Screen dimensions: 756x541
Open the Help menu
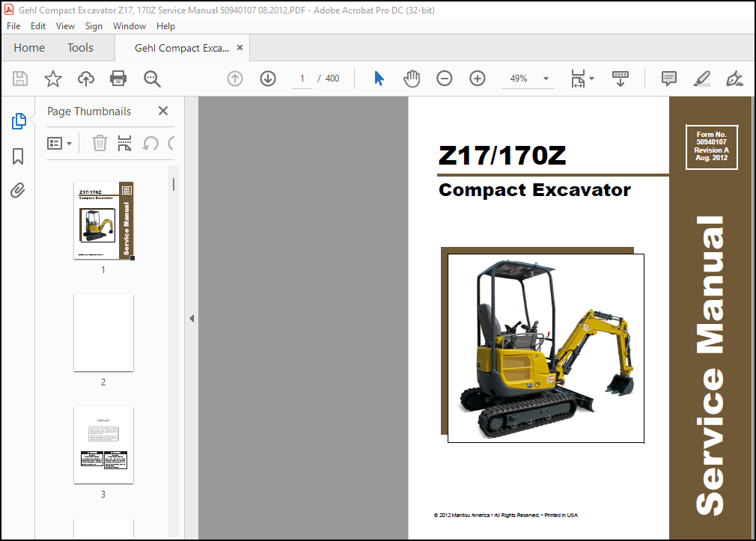(165, 26)
